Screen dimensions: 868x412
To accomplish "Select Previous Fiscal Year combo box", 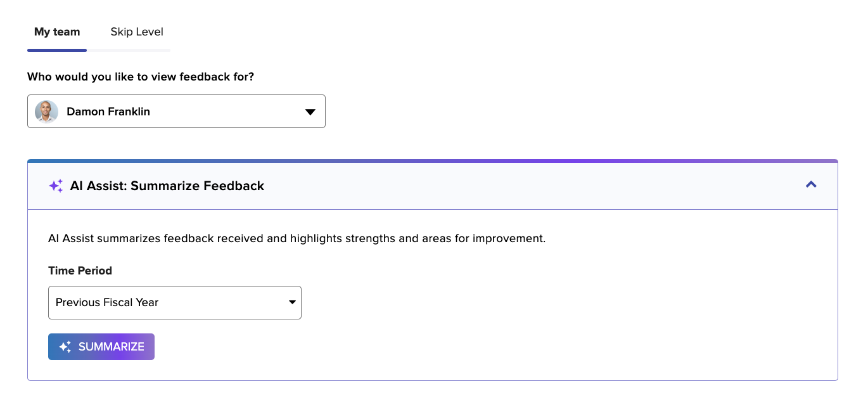I will point(175,302).
